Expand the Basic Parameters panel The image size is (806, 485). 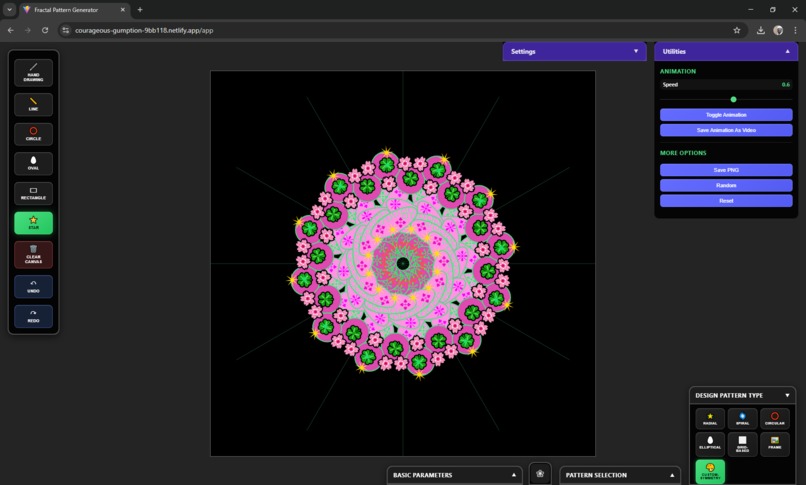coord(454,475)
